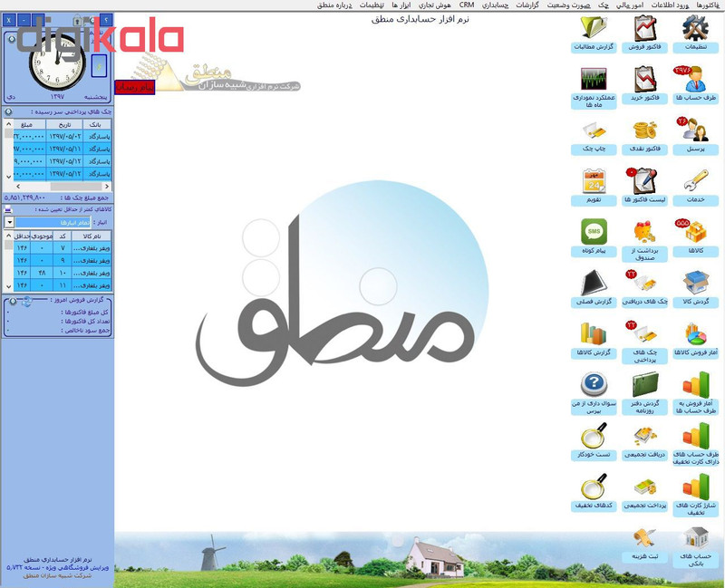Click the lightning button beside the clock
Image resolution: width=725 pixels, height=588 pixels.
(x=99, y=66)
